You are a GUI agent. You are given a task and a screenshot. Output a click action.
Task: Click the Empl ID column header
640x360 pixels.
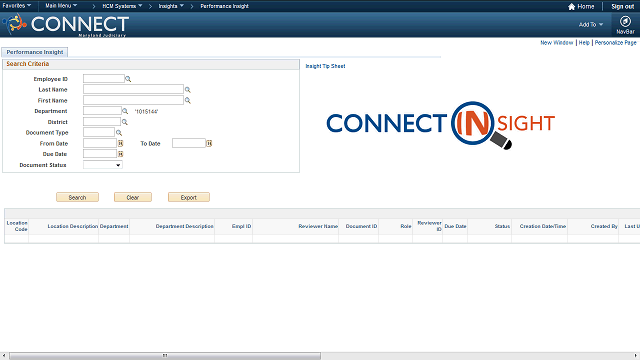pos(241,226)
